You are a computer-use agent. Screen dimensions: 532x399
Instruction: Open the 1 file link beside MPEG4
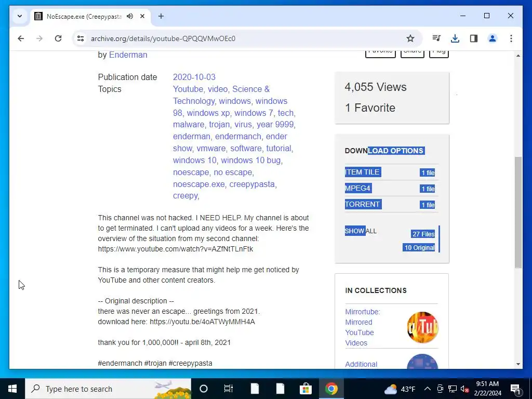click(x=428, y=189)
